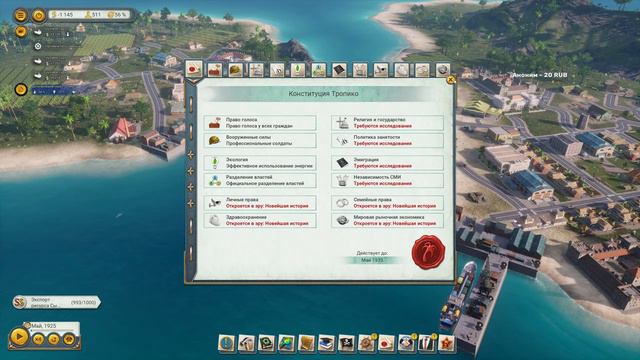
Task: Close the Конституция Тропико window
Action: pyautogui.click(x=451, y=80)
